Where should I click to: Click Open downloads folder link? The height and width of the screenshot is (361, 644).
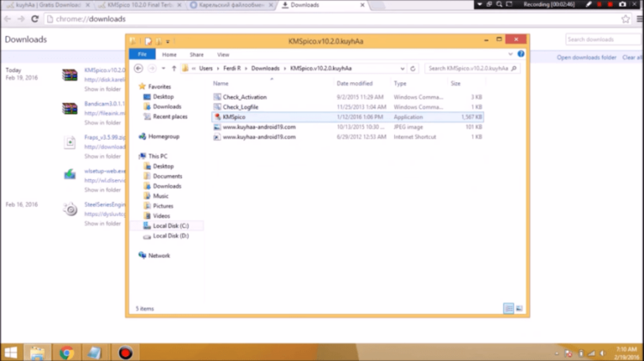586,57
